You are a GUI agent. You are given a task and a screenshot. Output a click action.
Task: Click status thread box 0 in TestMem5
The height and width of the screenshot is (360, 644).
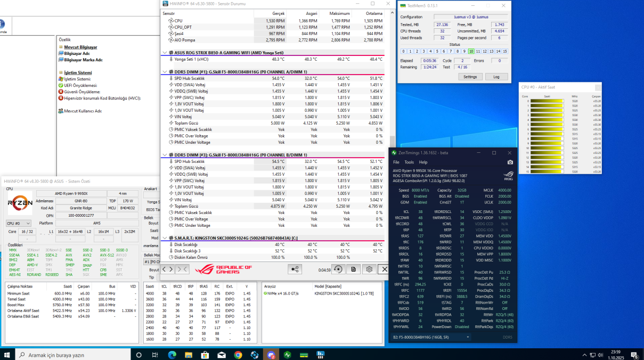tap(403, 51)
